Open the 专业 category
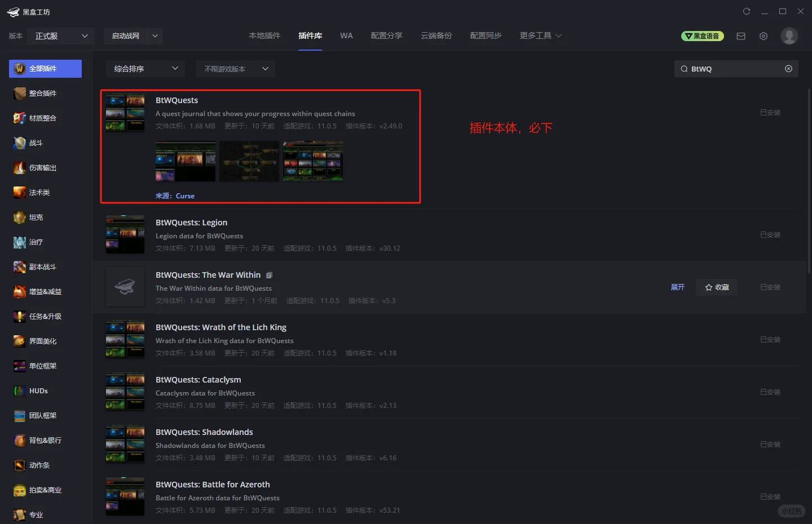The width and height of the screenshot is (812, 524). [45, 515]
